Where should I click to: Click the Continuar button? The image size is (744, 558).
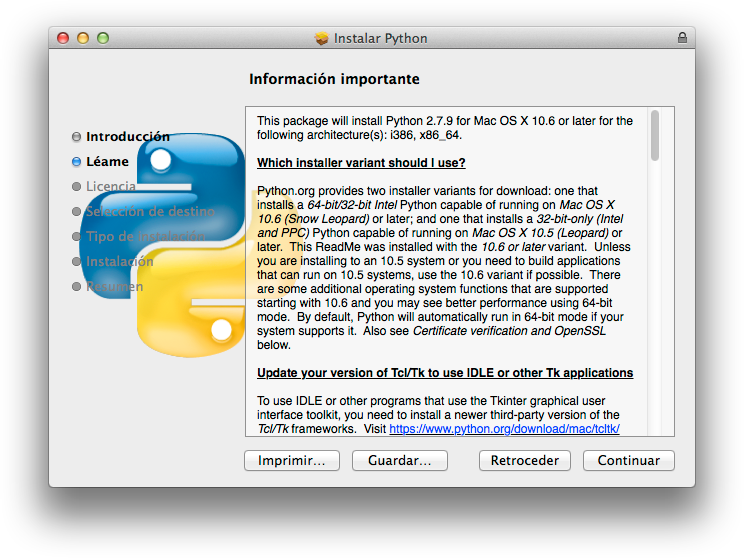[629, 460]
